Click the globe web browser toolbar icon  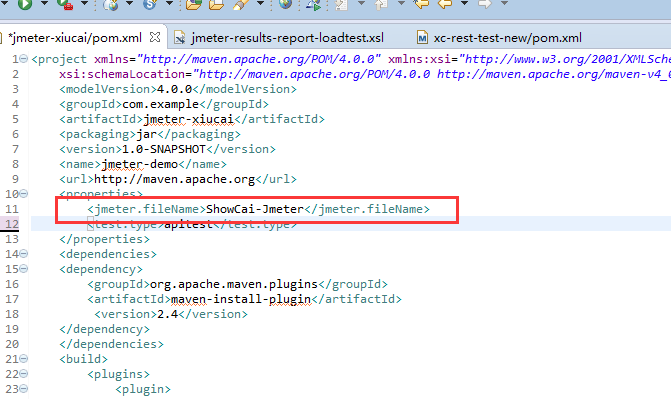pyautogui.click(x=285, y=4)
